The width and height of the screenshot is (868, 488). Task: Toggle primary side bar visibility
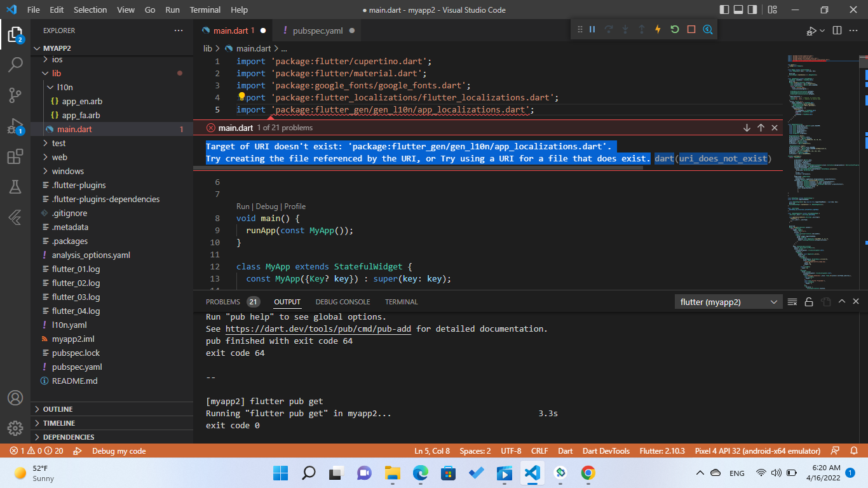click(x=724, y=10)
